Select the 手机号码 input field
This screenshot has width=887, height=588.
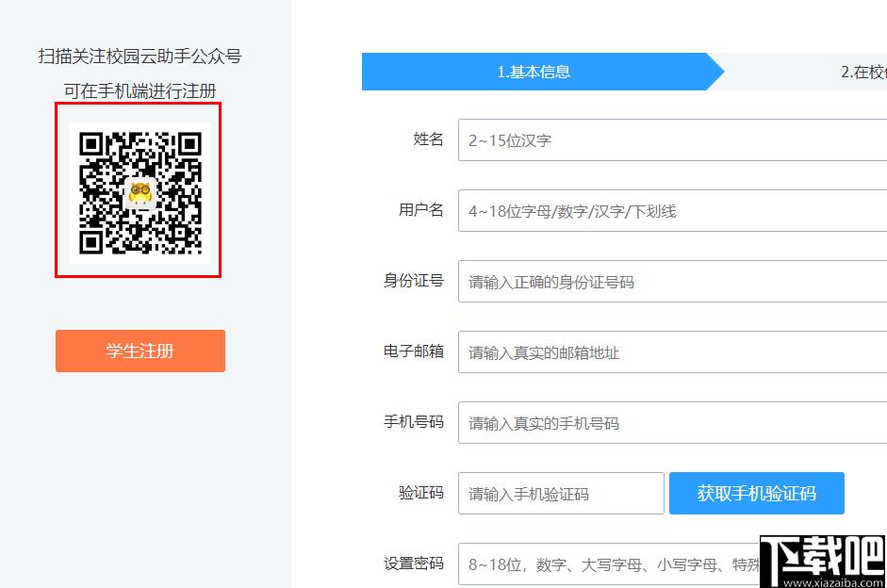pyautogui.click(x=673, y=422)
